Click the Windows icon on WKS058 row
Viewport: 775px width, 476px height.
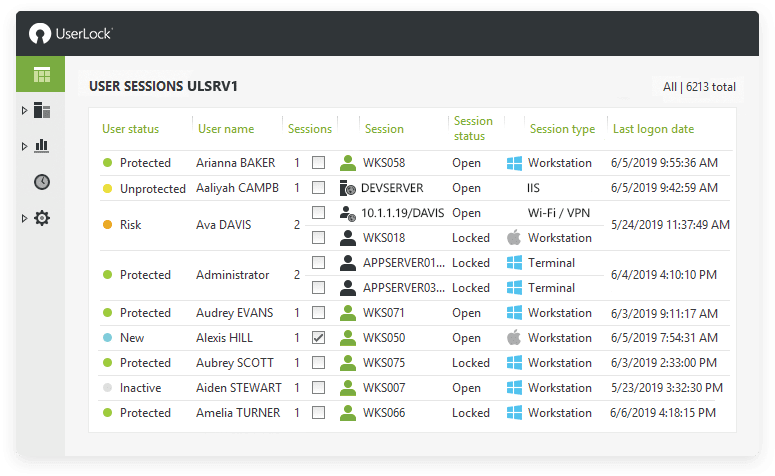click(514, 163)
